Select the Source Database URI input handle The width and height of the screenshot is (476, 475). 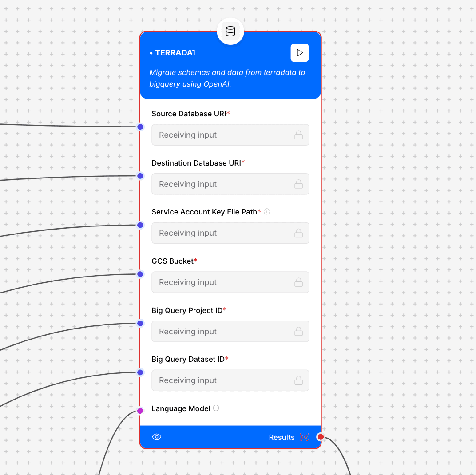tap(140, 127)
